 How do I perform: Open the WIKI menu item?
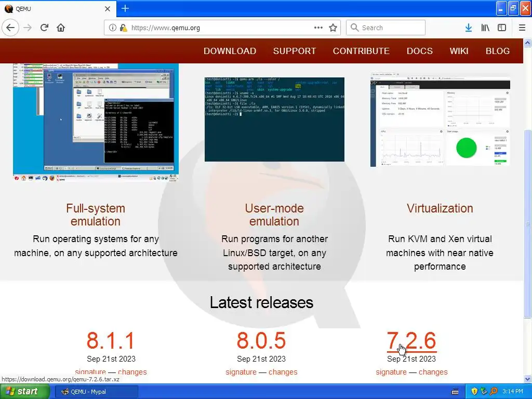[459, 51]
